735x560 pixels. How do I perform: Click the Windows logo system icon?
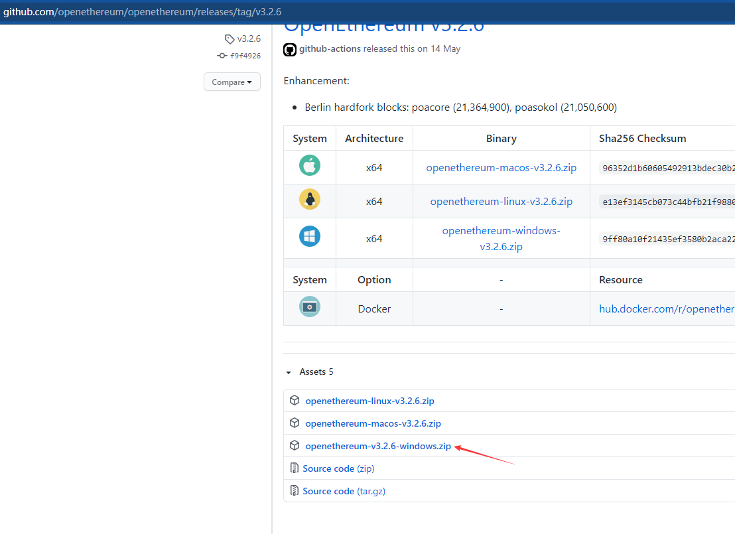pyautogui.click(x=309, y=237)
